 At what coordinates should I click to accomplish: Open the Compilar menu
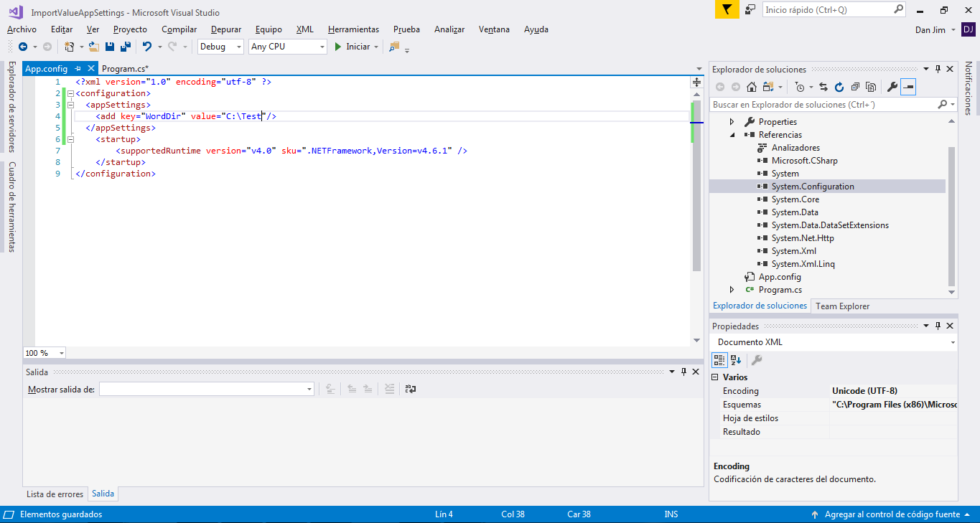pyautogui.click(x=179, y=29)
